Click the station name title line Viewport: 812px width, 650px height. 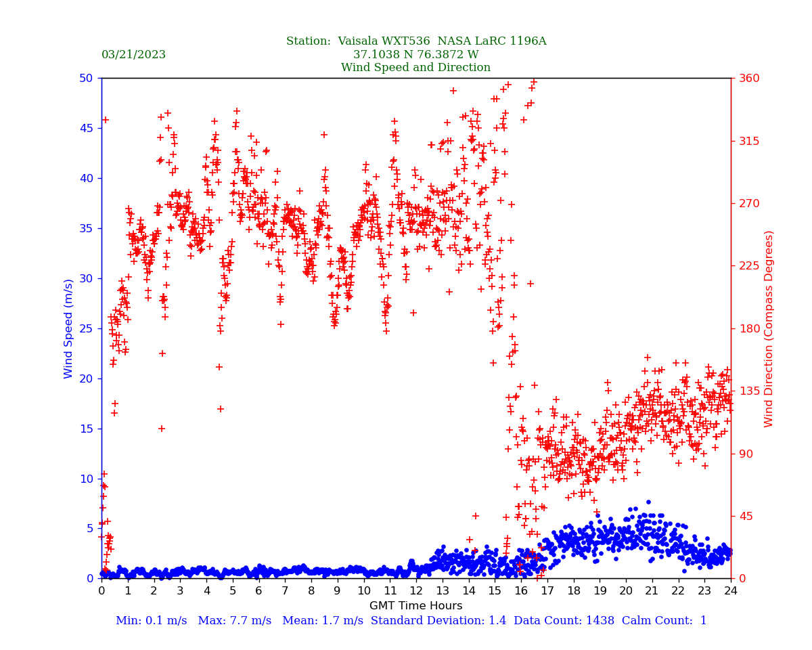click(415, 41)
